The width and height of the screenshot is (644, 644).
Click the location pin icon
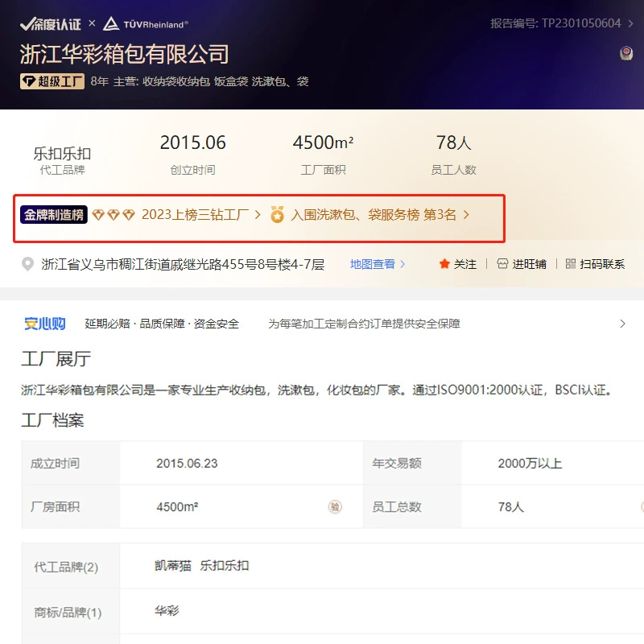pos(27,264)
